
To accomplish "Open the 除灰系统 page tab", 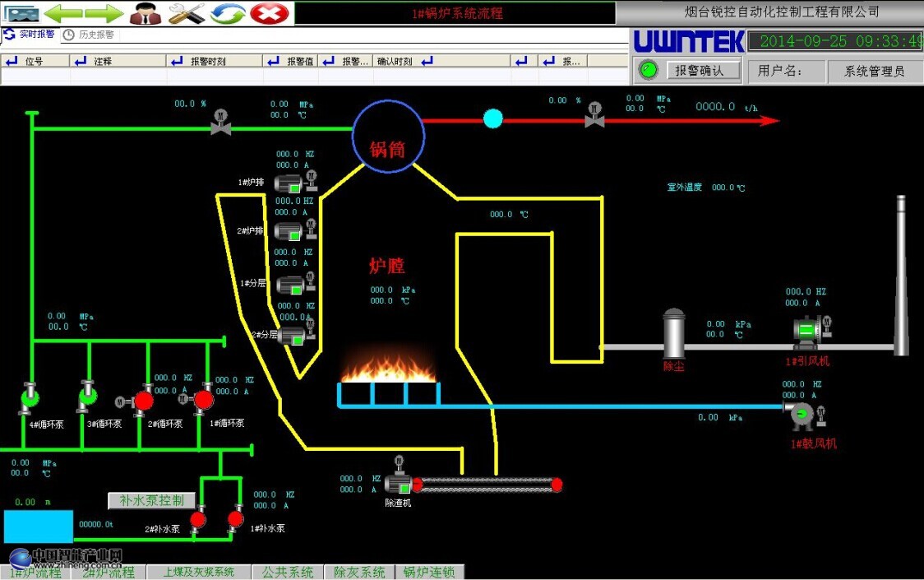I will tap(359, 572).
